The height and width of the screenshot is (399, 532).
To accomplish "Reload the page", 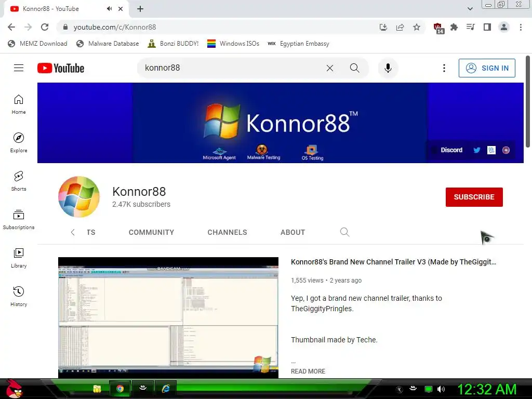I will [x=45, y=27].
